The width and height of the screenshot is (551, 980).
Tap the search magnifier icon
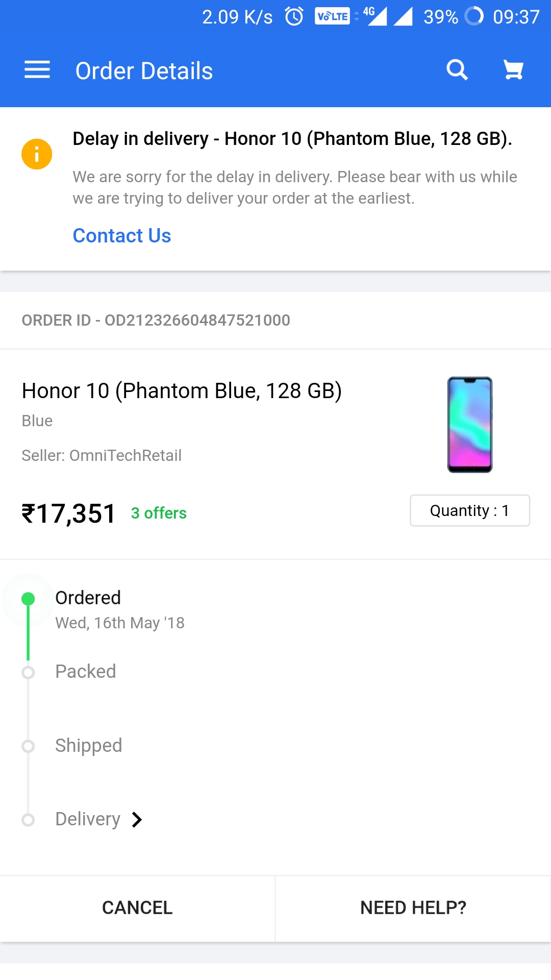tap(457, 70)
